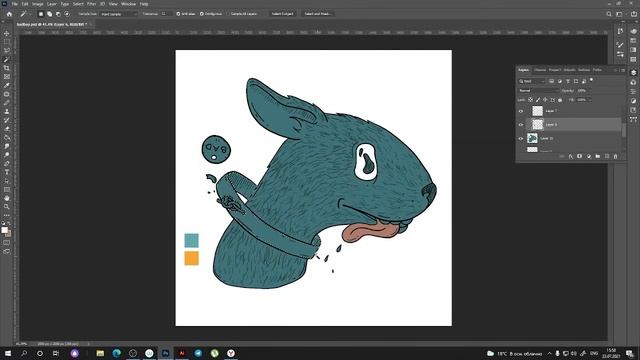Open the Layer menu
The image size is (640, 360).
tap(52, 4)
